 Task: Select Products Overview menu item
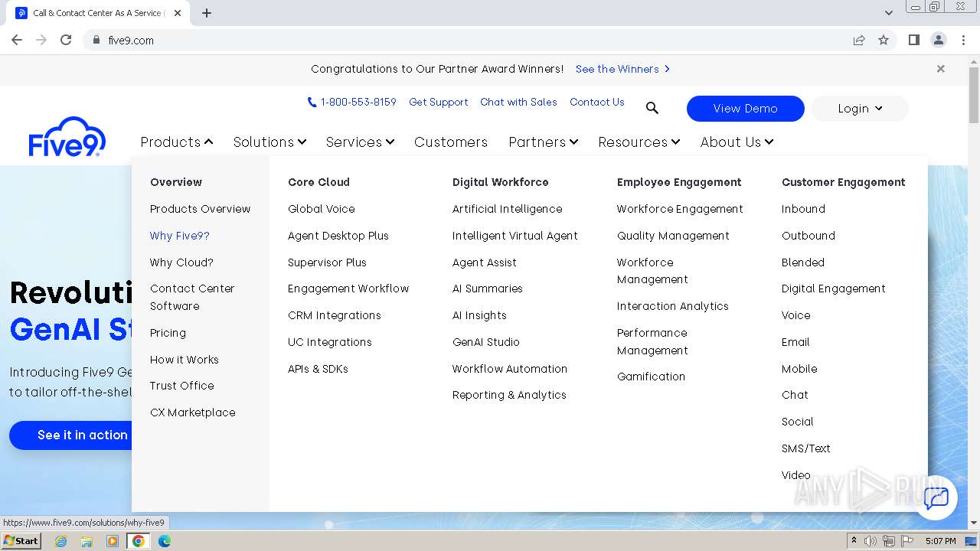click(200, 209)
